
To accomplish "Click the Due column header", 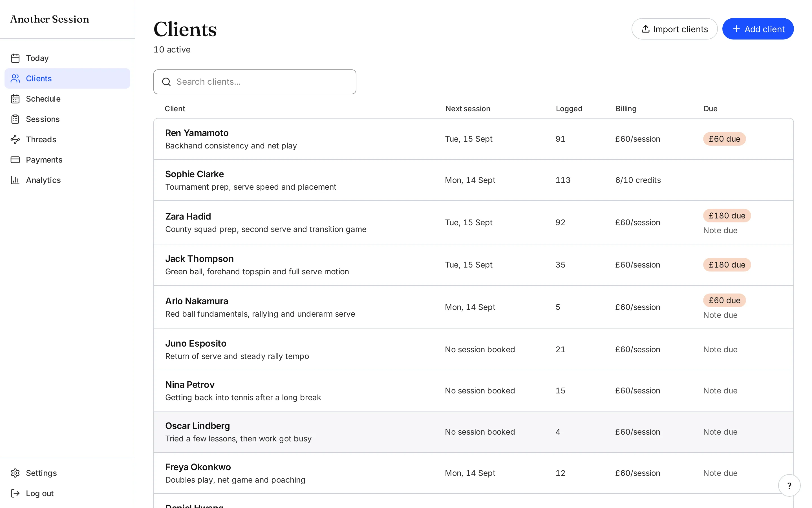I will (x=710, y=109).
